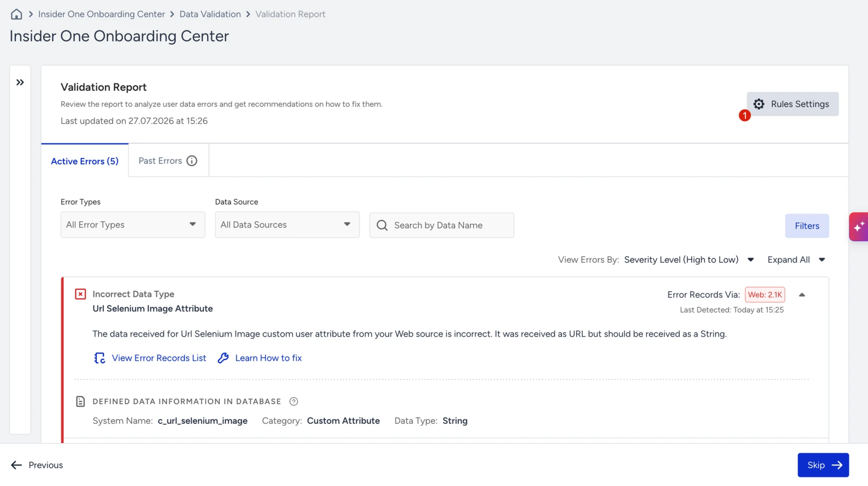Viewport: 868px width, 486px height.
Task: Skip to the next onboarding step
Action: coord(823,465)
